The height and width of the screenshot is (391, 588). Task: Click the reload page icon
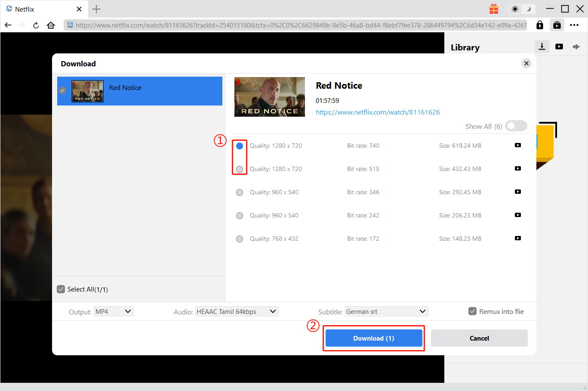point(36,25)
